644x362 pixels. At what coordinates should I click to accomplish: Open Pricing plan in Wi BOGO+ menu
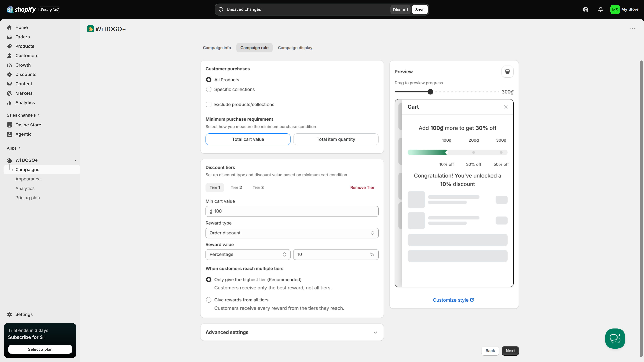click(x=28, y=198)
